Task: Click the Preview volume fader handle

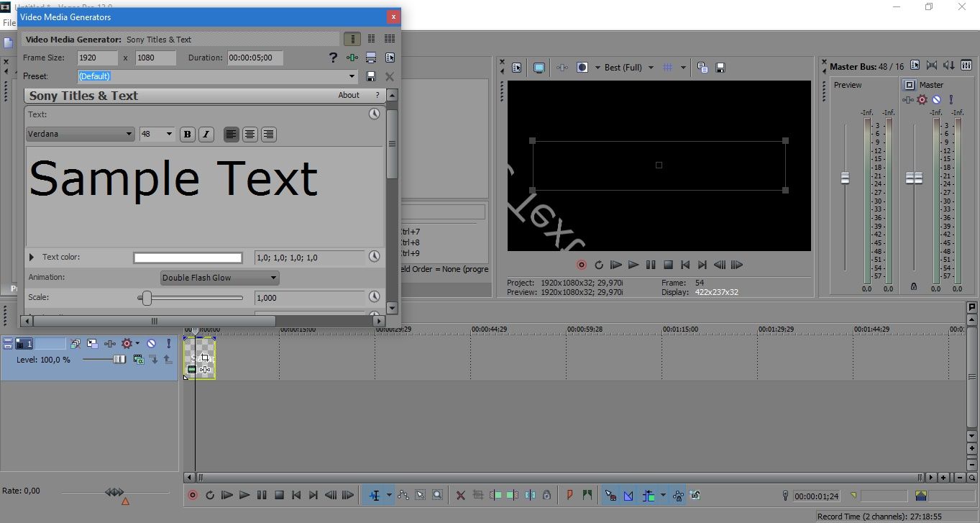Action: (x=845, y=178)
